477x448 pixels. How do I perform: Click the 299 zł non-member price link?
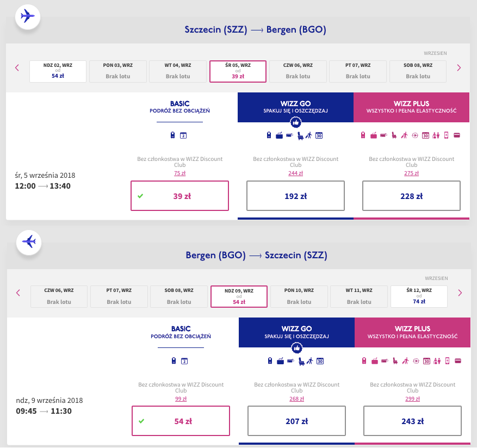point(412,399)
